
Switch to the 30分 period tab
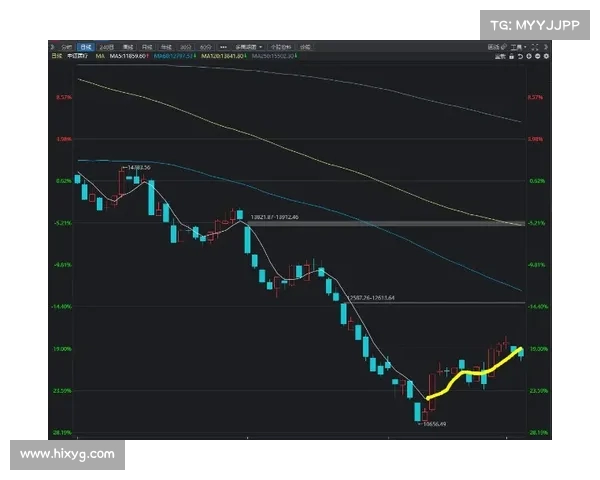186,46
